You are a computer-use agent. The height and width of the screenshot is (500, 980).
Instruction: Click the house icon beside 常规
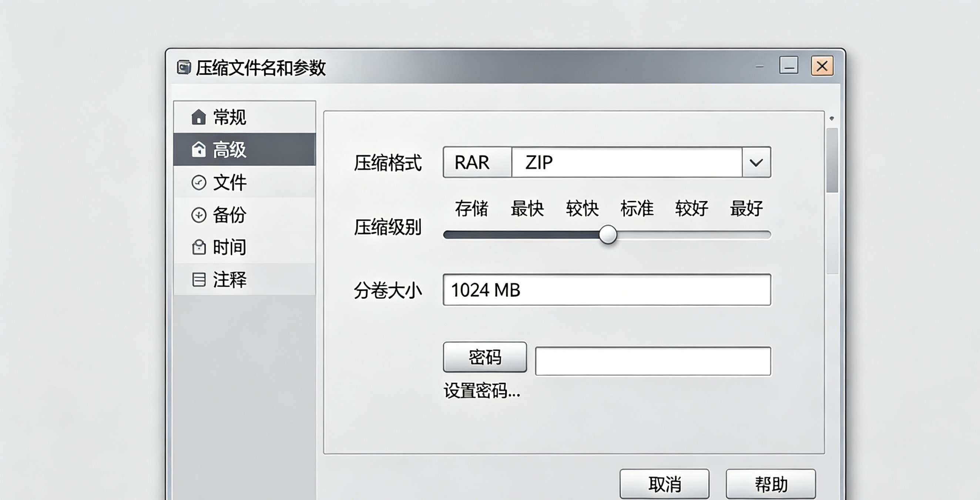pyautogui.click(x=199, y=117)
